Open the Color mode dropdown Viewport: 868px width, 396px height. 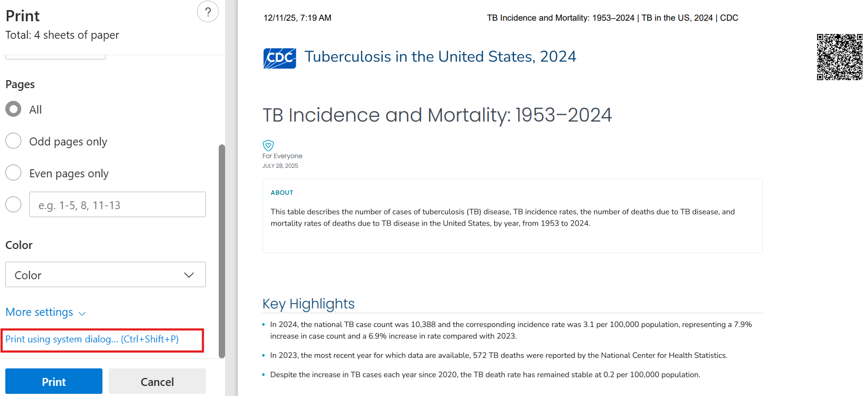coord(106,275)
